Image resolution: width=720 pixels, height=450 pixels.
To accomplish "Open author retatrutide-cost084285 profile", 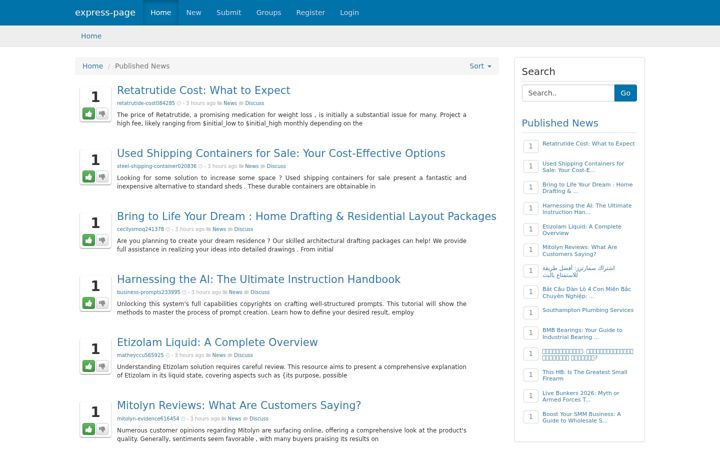I will (x=146, y=103).
